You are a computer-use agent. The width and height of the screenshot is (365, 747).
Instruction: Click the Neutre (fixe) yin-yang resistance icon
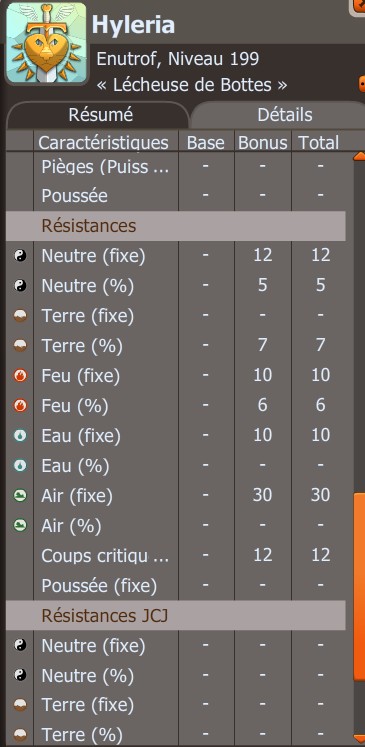coord(20,256)
